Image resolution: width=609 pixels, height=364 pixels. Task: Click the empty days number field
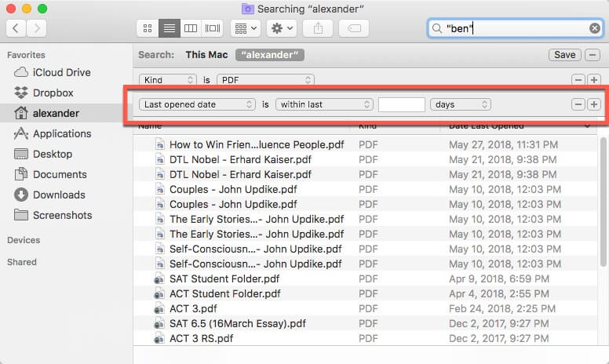point(402,104)
